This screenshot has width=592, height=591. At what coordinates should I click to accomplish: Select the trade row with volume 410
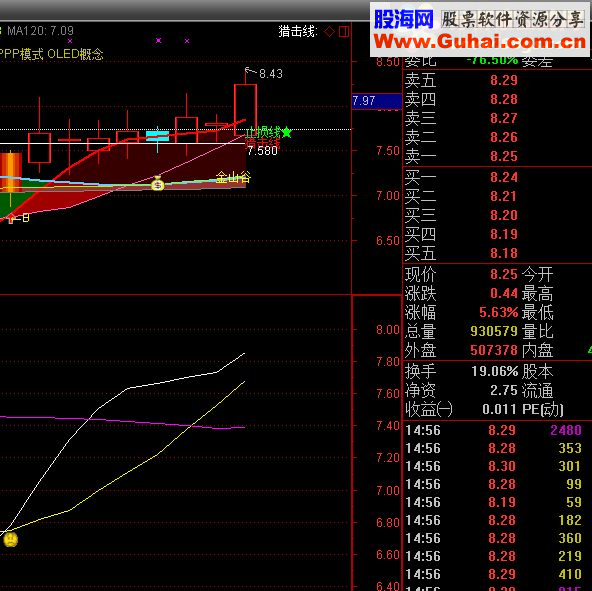coord(498,574)
